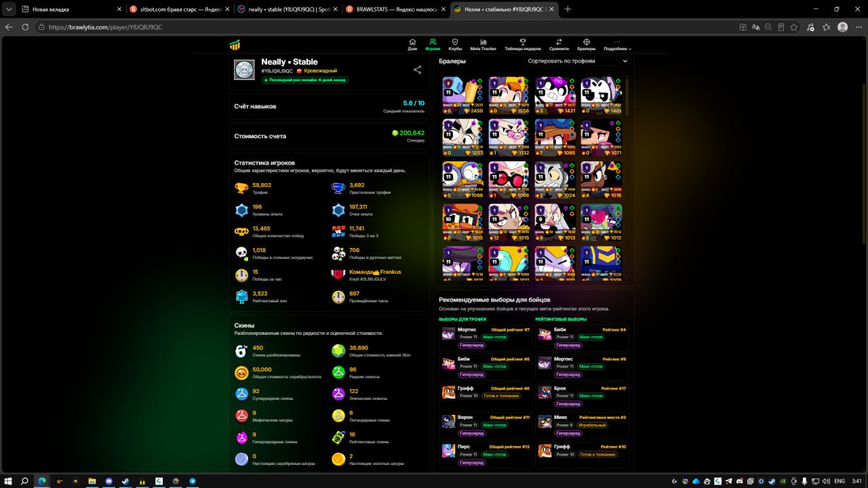This screenshot has height=488, width=868.
Task: Click the share icon beside Neally • Stable
Action: point(417,69)
